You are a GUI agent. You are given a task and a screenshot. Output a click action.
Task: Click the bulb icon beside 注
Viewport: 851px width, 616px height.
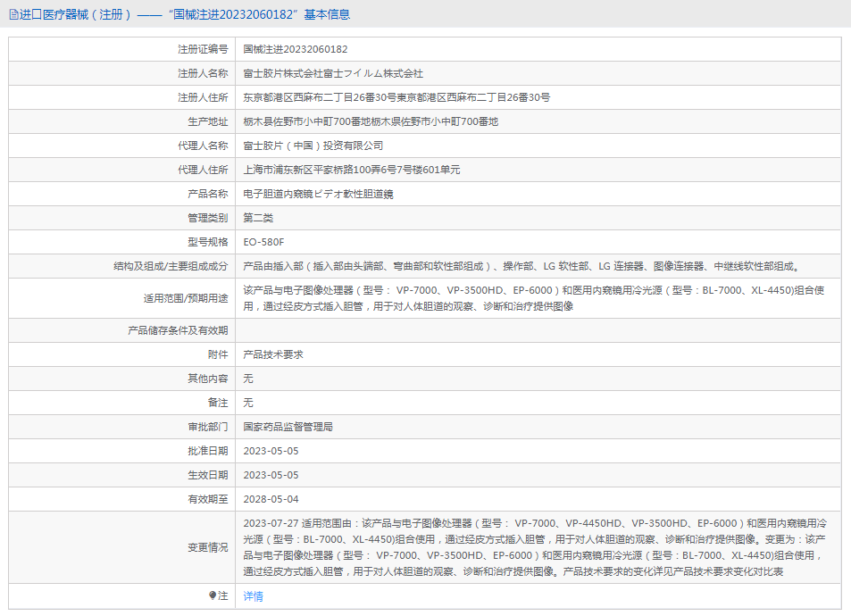tap(213, 595)
